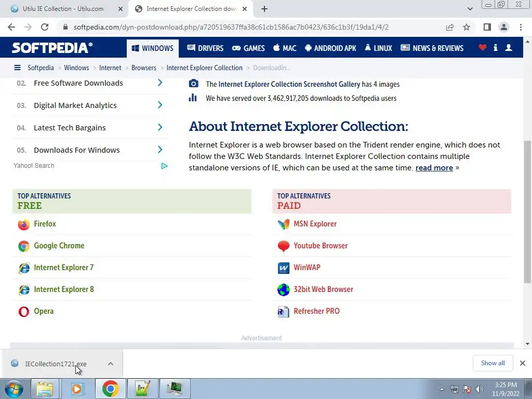Expand Downloads For Windows arrow
Viewport: 532px width, 399px height.
click(160, 150)
